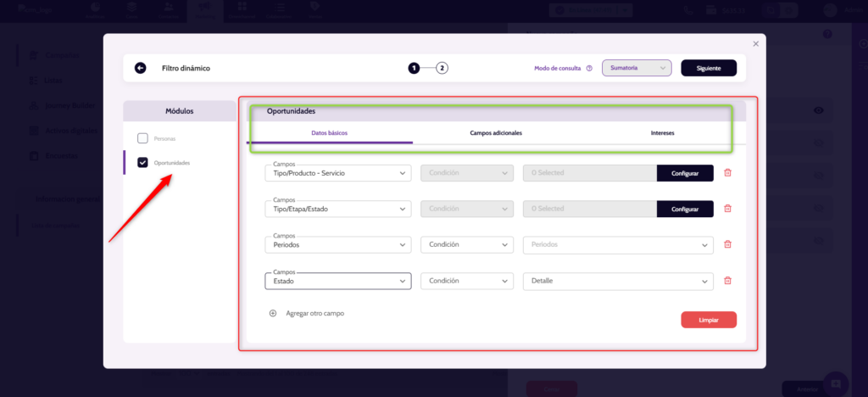Switch to the Intereses tab
This screenshot has height=397, width=868.
663,133
